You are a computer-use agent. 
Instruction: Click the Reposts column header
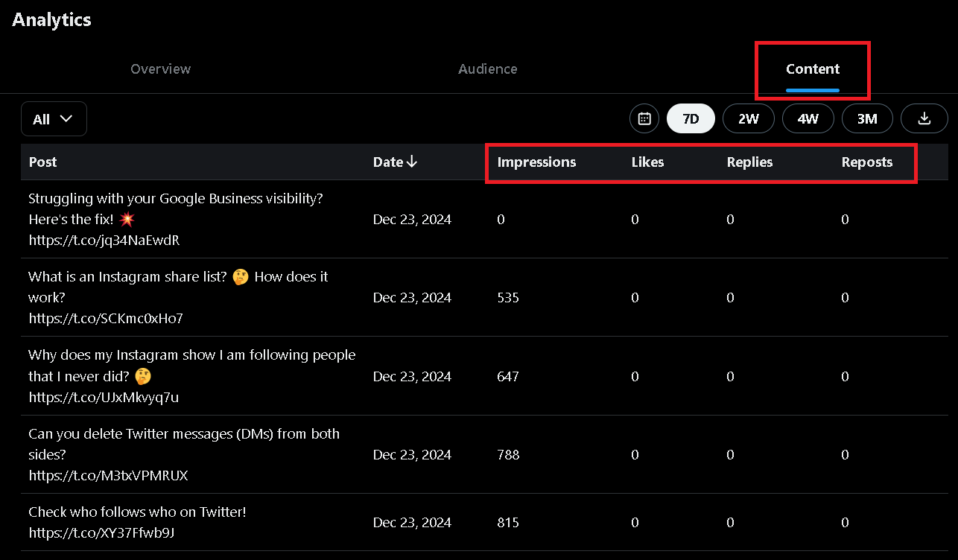coord(866,162)
